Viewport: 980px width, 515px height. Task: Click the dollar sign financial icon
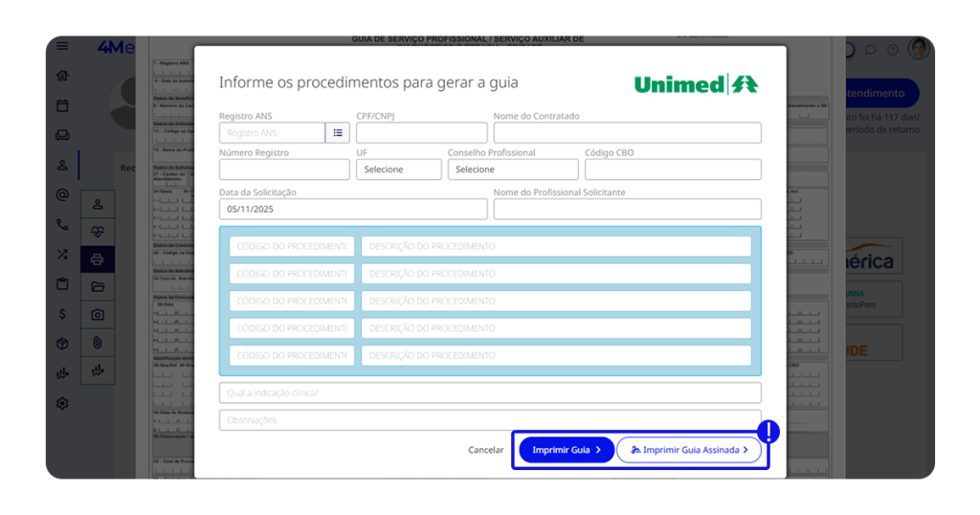(62, 313)
